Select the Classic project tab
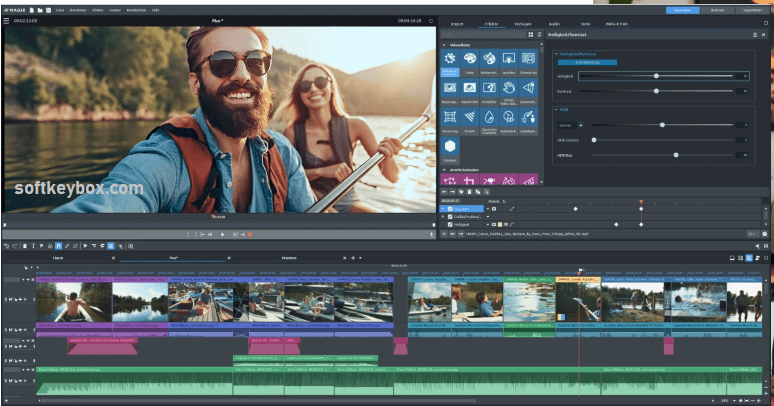Screen dimensions: 774x406 pyautogui.click(x=58, y=258)
